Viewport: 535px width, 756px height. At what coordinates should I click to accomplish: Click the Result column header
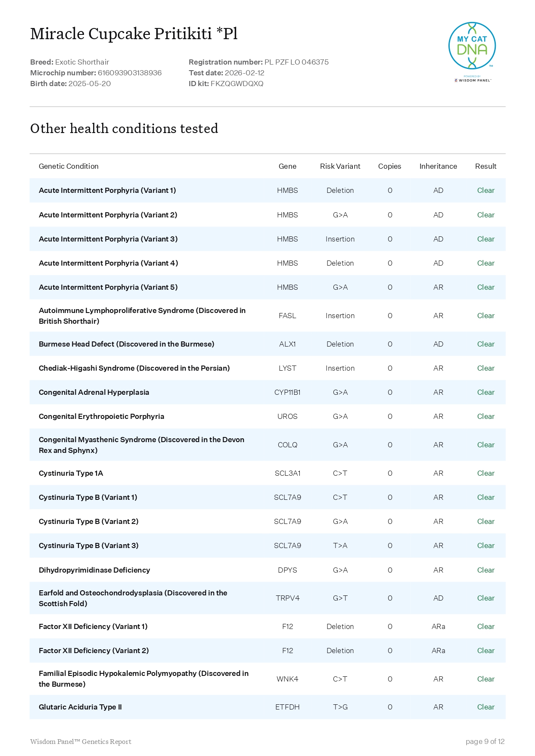485,166
